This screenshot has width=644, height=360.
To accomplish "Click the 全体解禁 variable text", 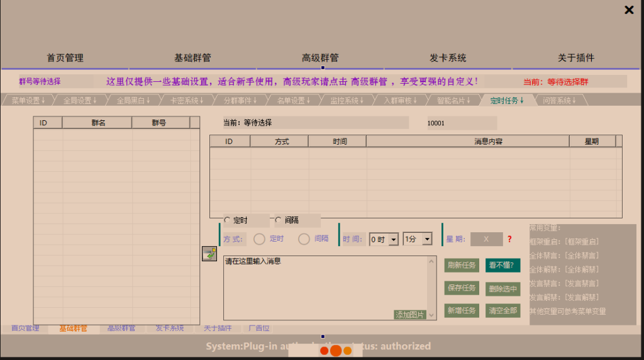I will (x=564, y=269).
